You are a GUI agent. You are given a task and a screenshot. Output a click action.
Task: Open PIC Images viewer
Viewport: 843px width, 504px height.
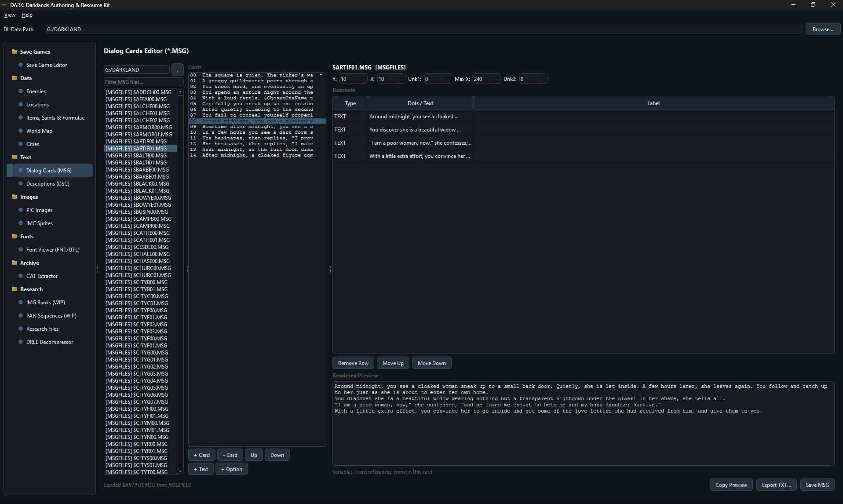[x=39, y=210]
